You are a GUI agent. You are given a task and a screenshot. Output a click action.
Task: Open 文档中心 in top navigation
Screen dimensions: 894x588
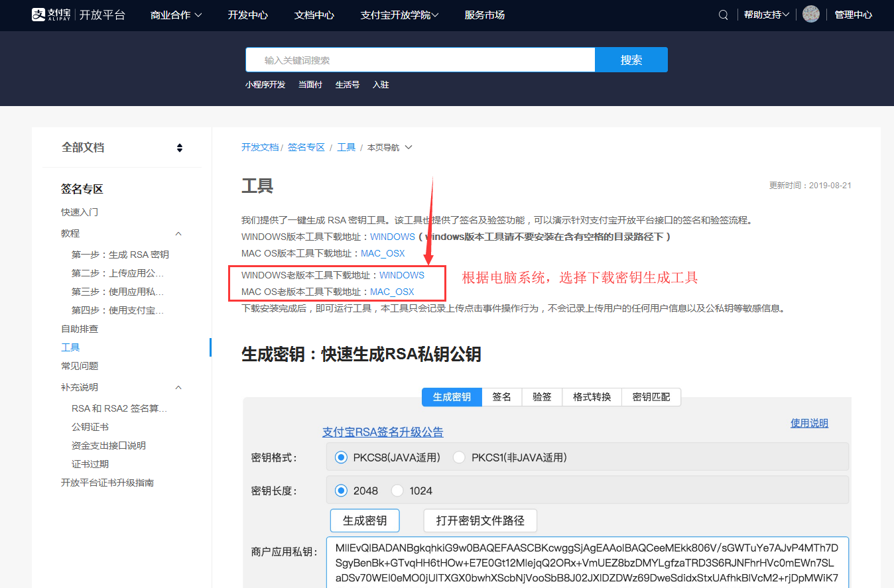(x=314, y=15)
